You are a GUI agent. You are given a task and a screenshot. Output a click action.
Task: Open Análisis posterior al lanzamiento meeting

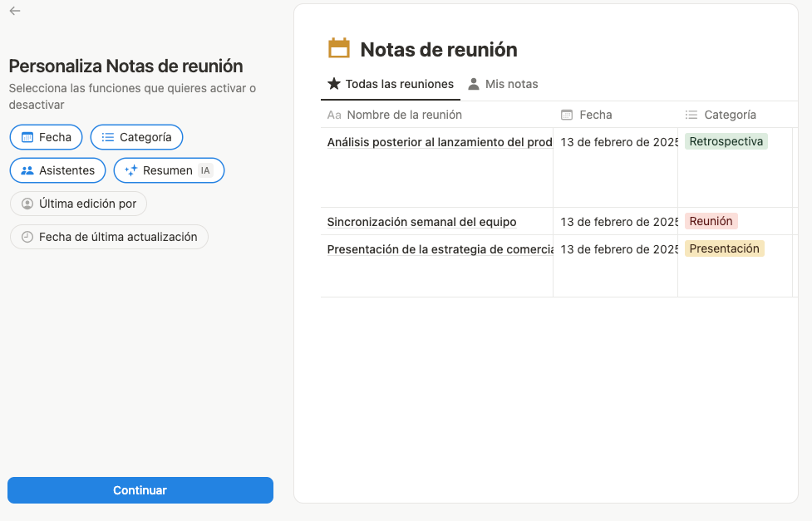(x=440, y=142)
